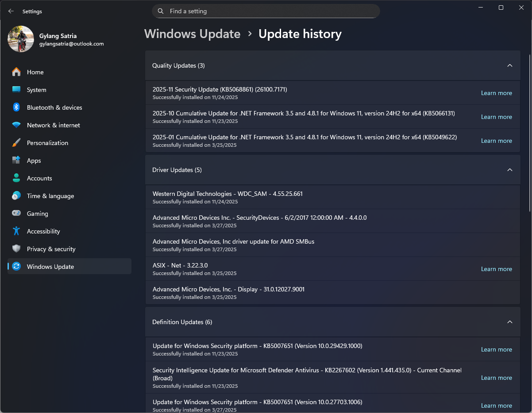The width and height of the screenshot is (532, 413).
Task: Click Gylang Satria profile picture
Action: [x=21, y=39]
